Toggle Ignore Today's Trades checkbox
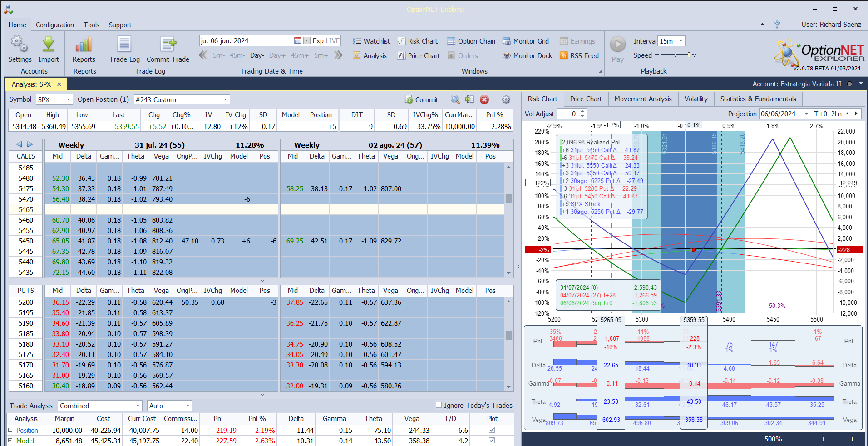The width and height of the screenshot is (868, 446). [439, 405]
